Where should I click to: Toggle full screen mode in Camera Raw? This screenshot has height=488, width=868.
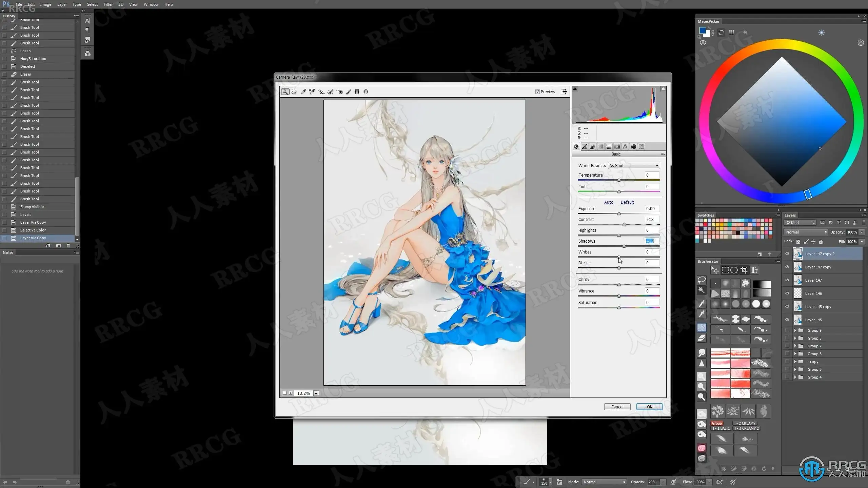pyautogui.click(x=564, y=91)
